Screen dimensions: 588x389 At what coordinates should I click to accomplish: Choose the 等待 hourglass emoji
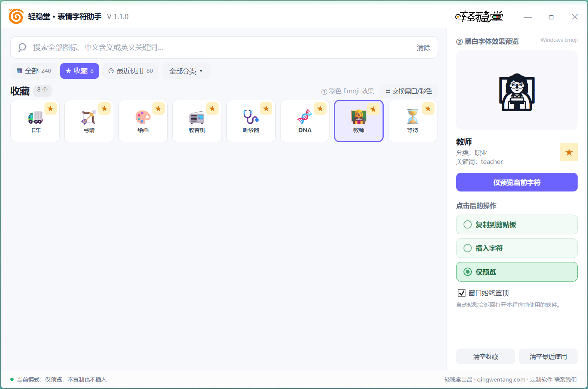[413, 121]
